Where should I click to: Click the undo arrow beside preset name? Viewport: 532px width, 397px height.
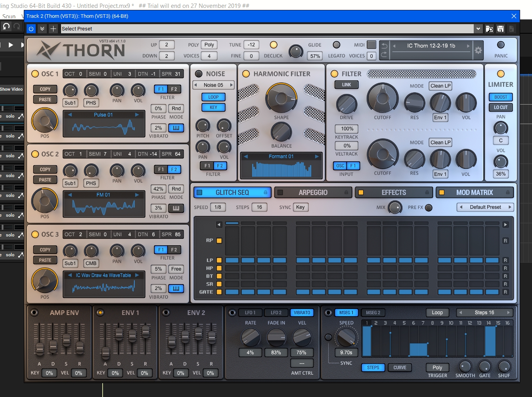[x=385, y=46]
